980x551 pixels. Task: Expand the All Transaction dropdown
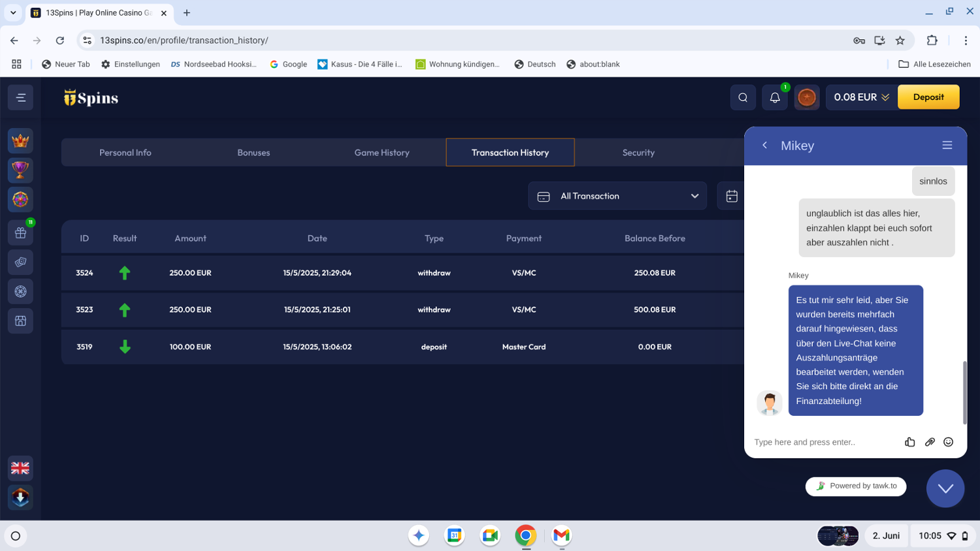tap(617, 196)
